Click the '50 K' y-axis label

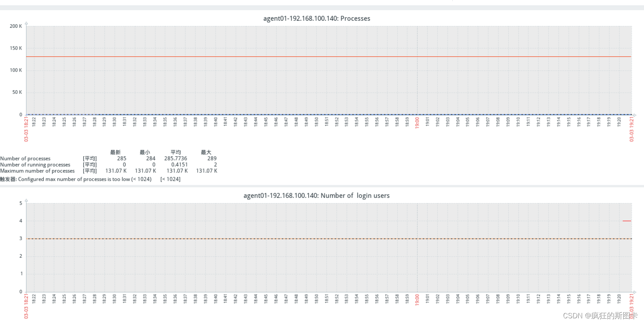[x=17, y=92]
